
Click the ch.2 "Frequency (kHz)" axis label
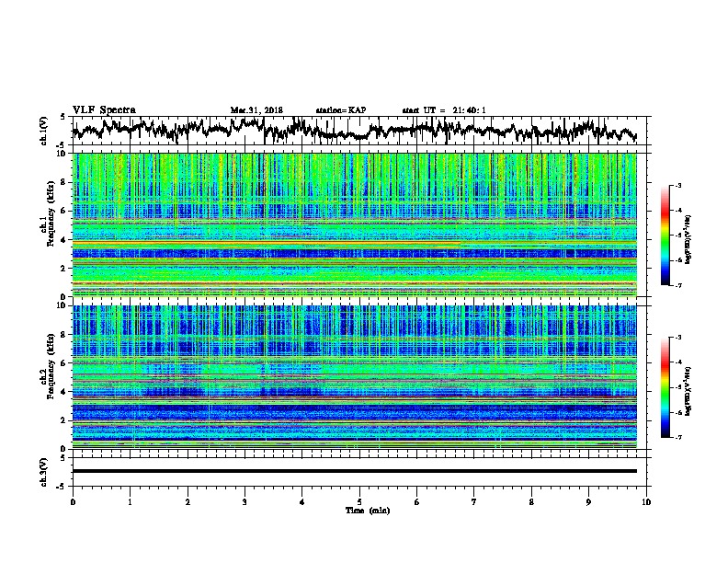click(51, 366)
